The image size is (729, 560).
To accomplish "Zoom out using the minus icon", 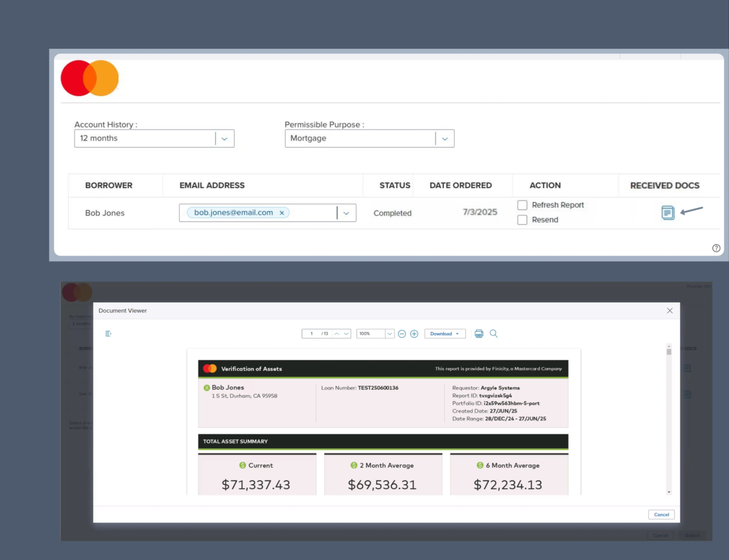I will click(x=402, y=334).
